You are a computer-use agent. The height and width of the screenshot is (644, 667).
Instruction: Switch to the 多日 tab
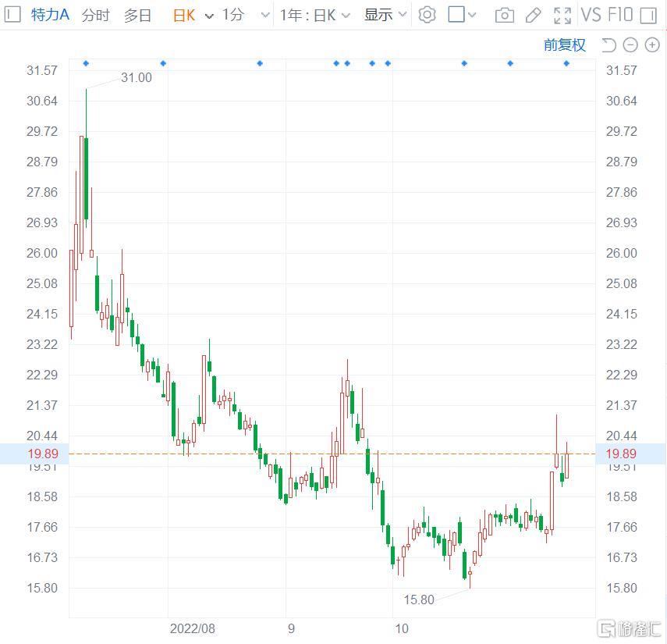coord(137,16)
